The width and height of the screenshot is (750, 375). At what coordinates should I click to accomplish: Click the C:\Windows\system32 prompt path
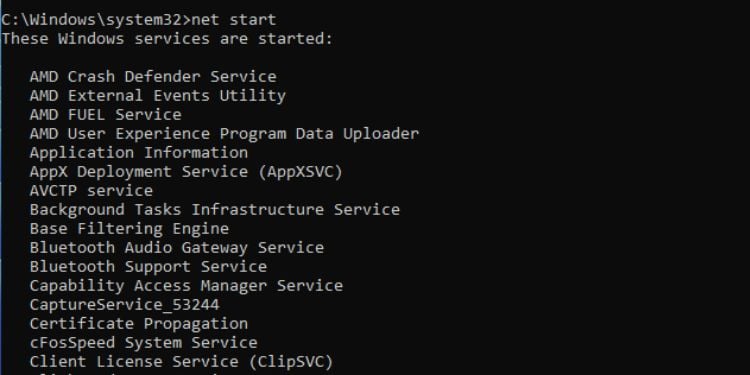[93, 20]
